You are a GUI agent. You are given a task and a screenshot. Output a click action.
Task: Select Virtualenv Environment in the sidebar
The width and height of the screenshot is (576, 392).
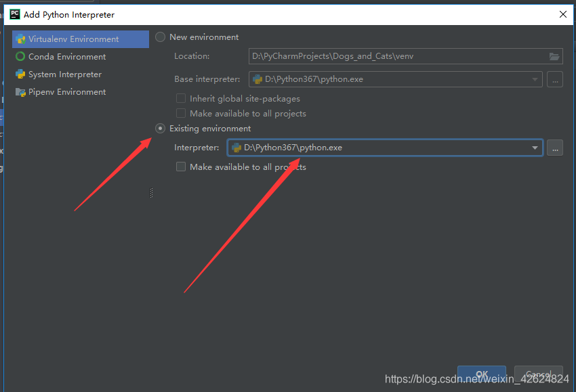pyautogui.click(x=81, y=39)
